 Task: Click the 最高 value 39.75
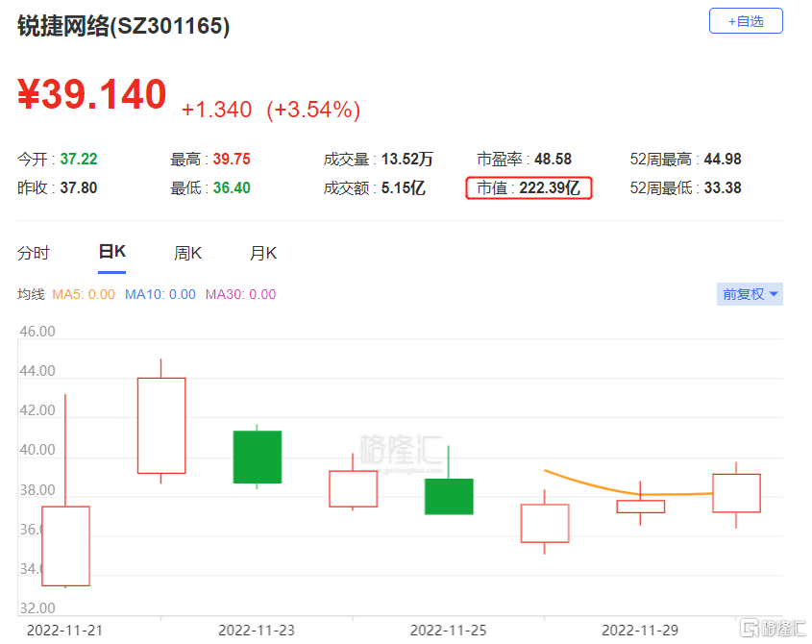pos(232,159)
